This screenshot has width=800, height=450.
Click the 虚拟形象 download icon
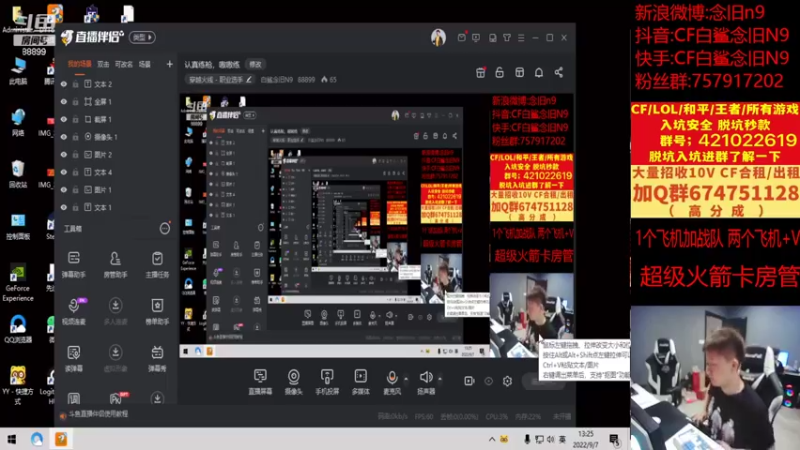[x=115, y=352]
